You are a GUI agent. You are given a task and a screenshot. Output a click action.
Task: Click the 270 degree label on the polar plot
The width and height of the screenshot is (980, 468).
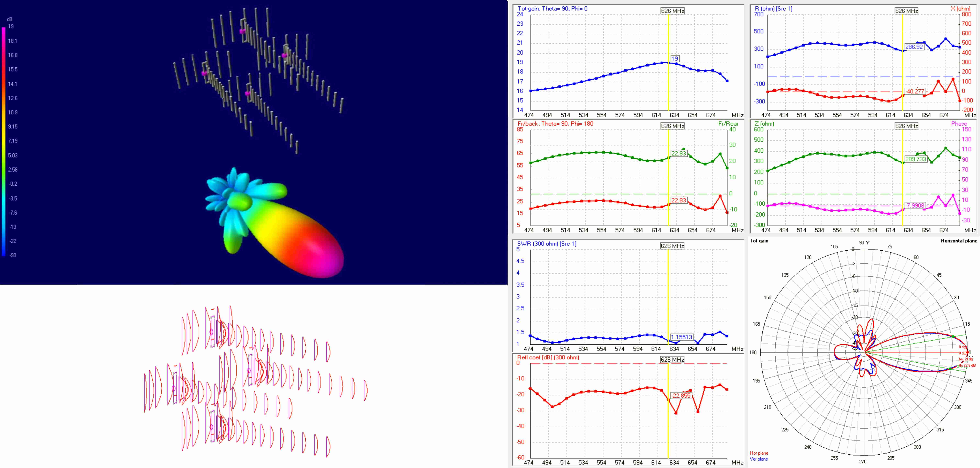click(862, 462)
